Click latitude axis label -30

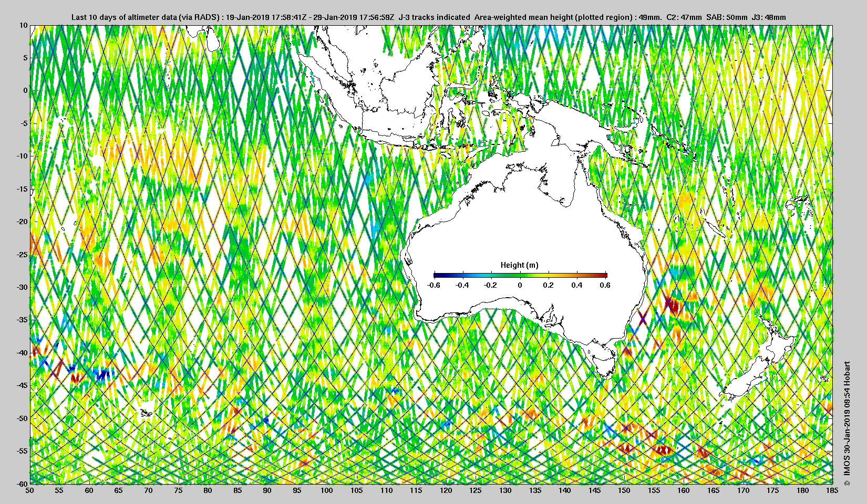(22, 287)
